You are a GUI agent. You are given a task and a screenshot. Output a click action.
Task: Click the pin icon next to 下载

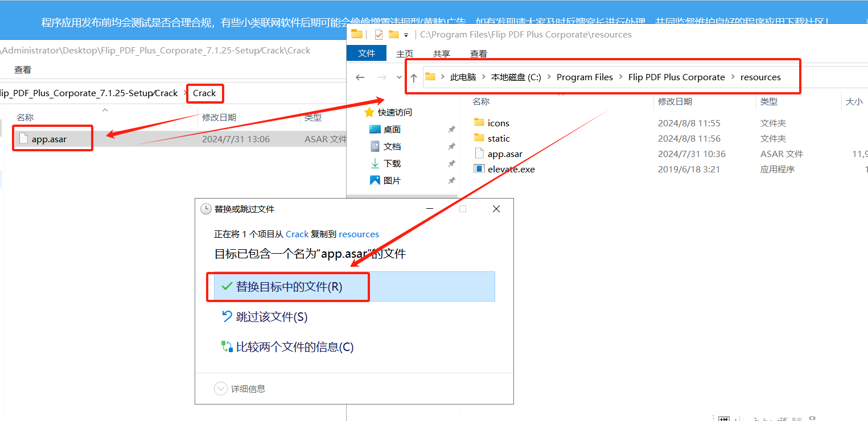click(451, 164)
